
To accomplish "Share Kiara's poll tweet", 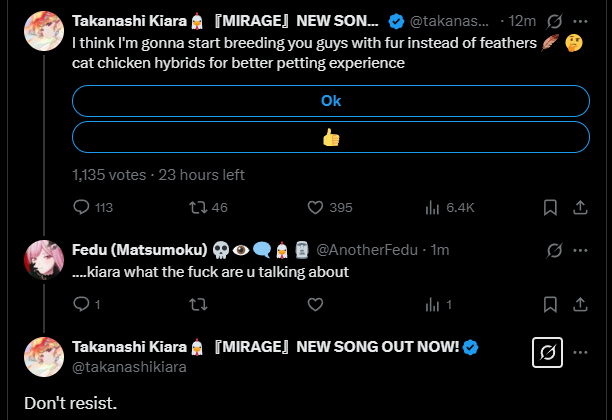I will coord(579,208).
